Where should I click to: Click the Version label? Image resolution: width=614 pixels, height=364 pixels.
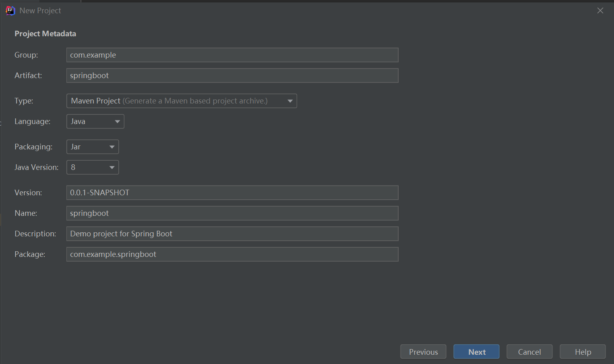28,193
